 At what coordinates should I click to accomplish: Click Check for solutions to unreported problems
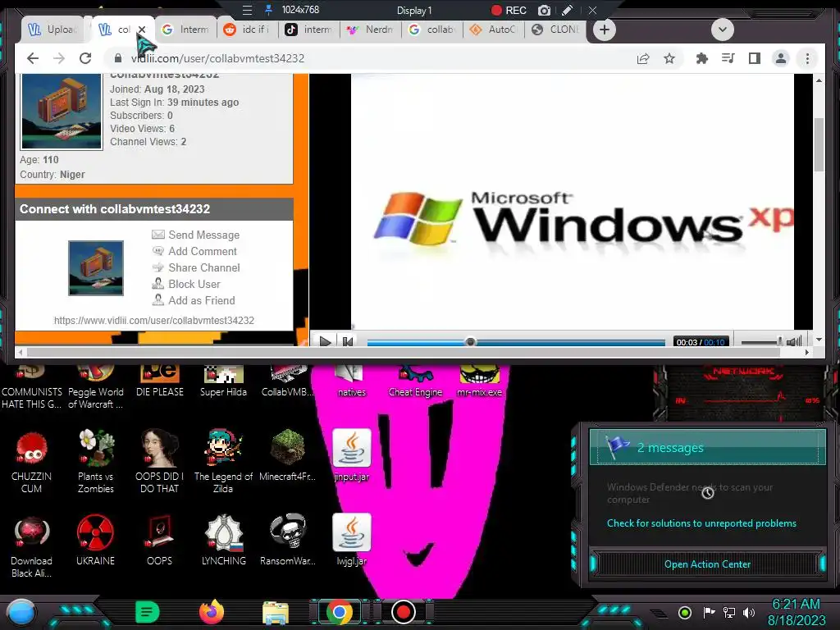tap(701, 523)
